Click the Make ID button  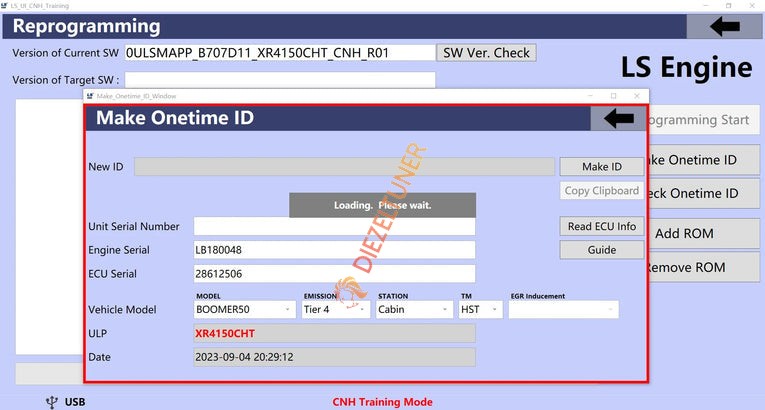(602, 167)
